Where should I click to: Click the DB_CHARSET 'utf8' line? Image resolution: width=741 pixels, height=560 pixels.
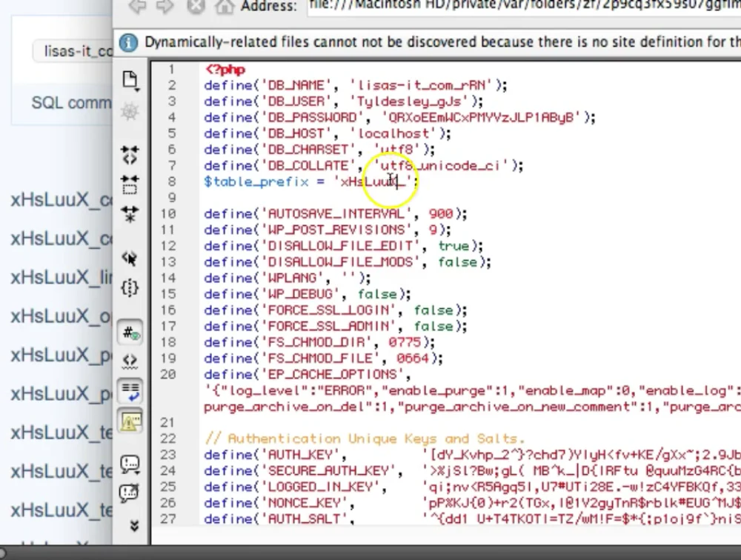click(x=319, y=150)
